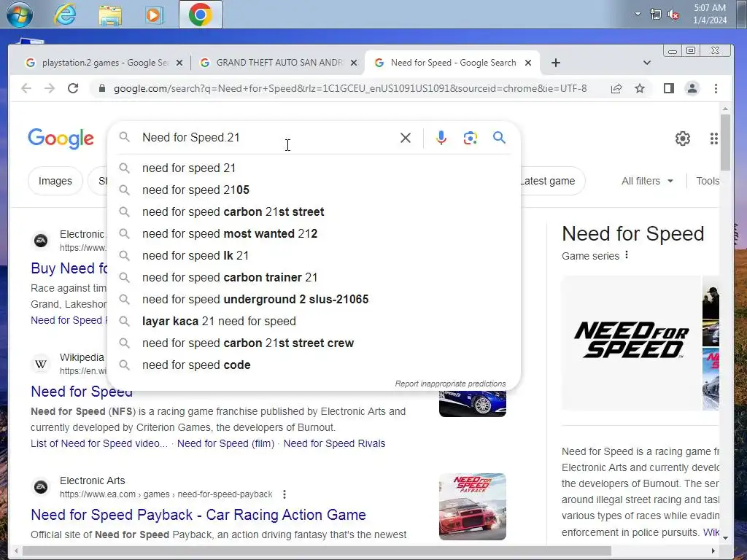The width and height of the screenshot is (747, 560).
Task: Select the Images filter chip
Action: [55, 181]
